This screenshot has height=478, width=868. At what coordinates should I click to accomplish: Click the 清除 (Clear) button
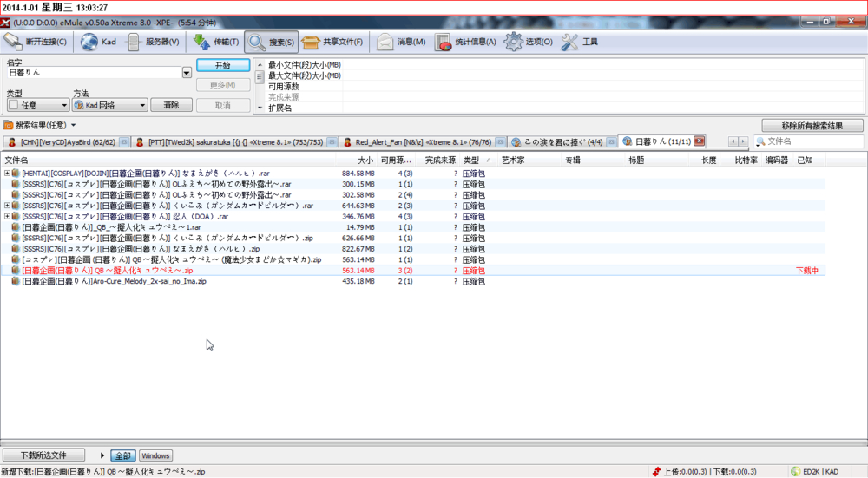171,105
